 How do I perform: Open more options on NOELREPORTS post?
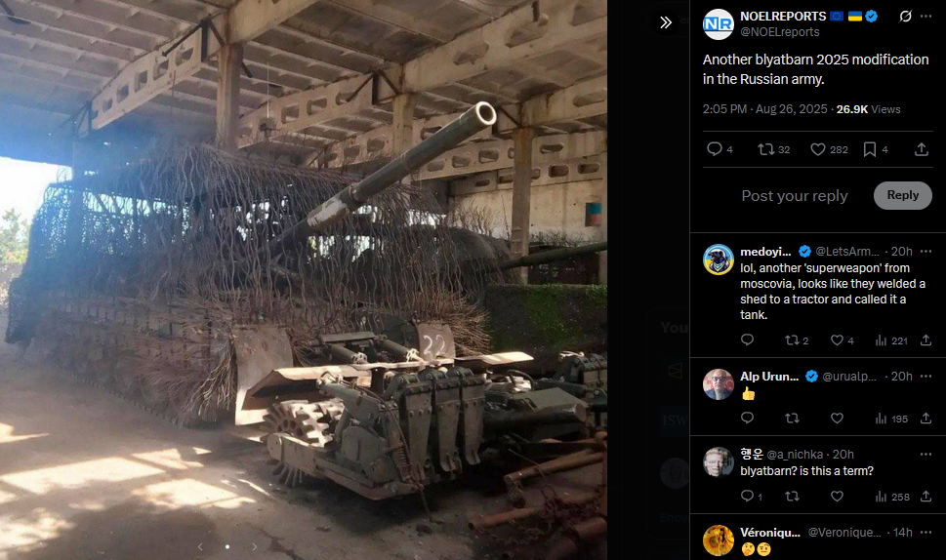(x=926, y=17)
